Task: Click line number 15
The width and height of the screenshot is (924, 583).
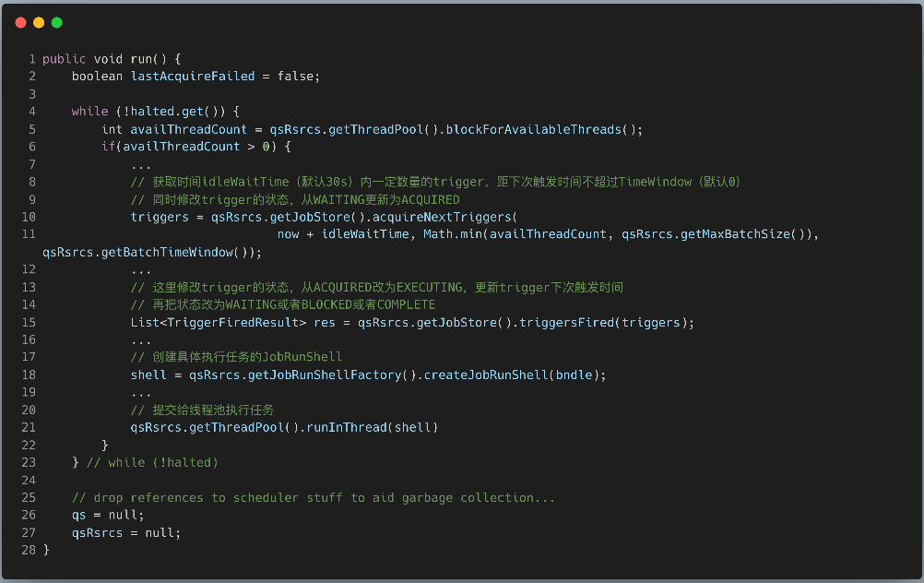Action: tap(29, 323)
